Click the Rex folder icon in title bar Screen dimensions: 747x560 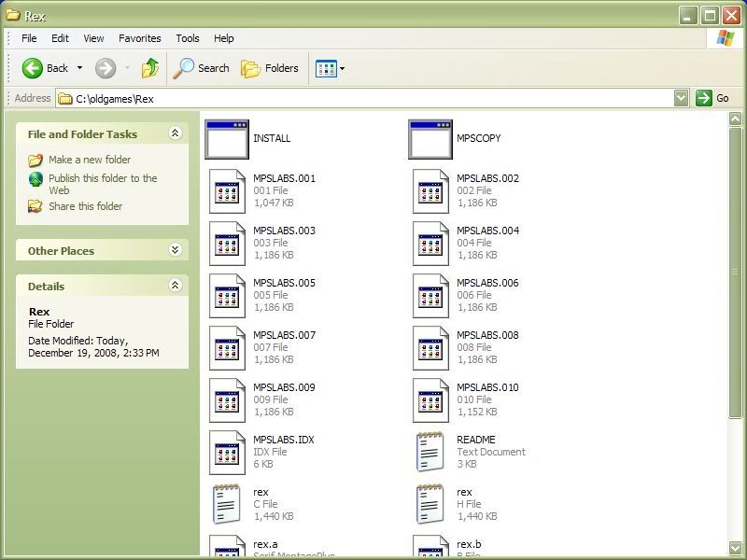(12, 15)
